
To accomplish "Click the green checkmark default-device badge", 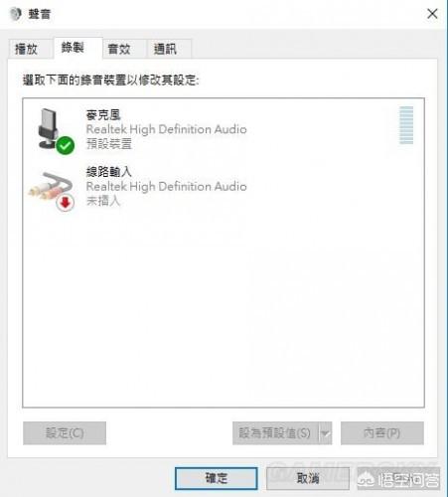I will coord(65,145).
